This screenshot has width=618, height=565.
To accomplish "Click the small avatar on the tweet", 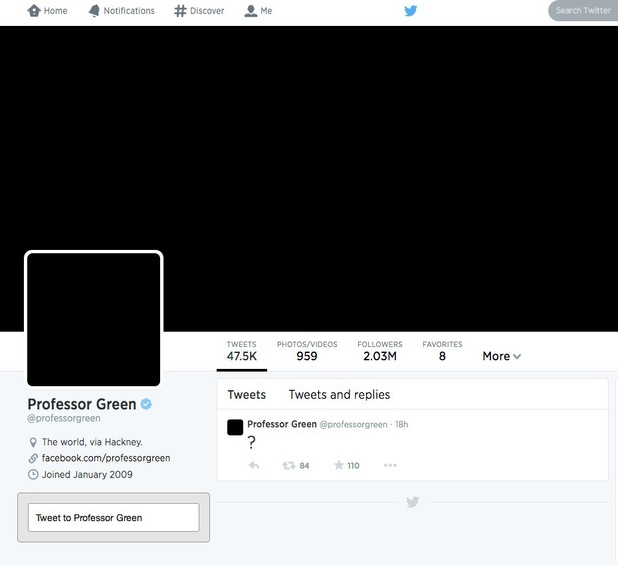I will click(x=235, y=427).
